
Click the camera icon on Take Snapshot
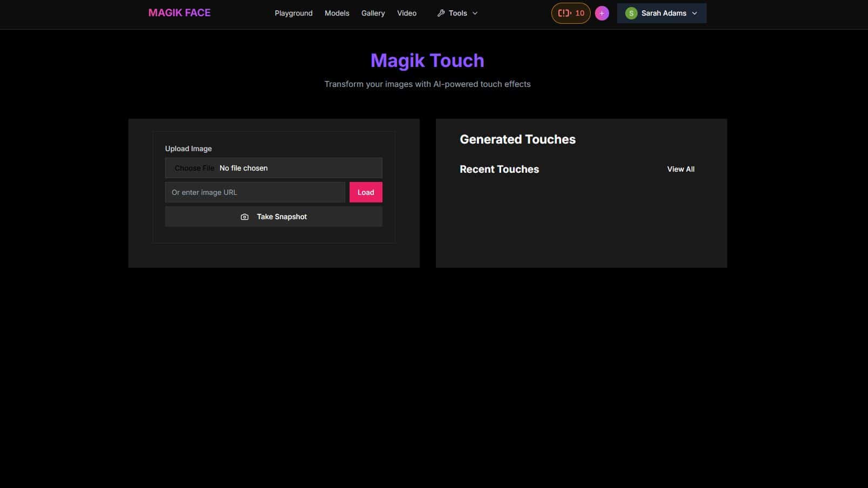[x=244, y=216]
